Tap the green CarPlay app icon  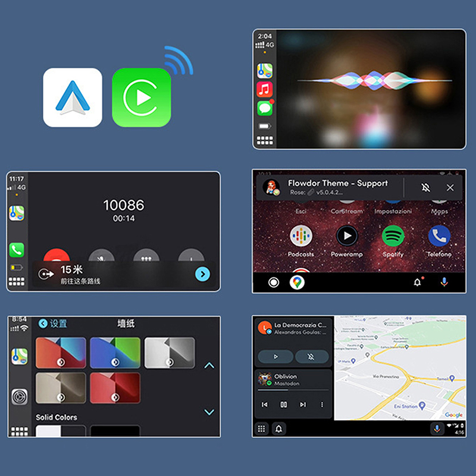142,98
